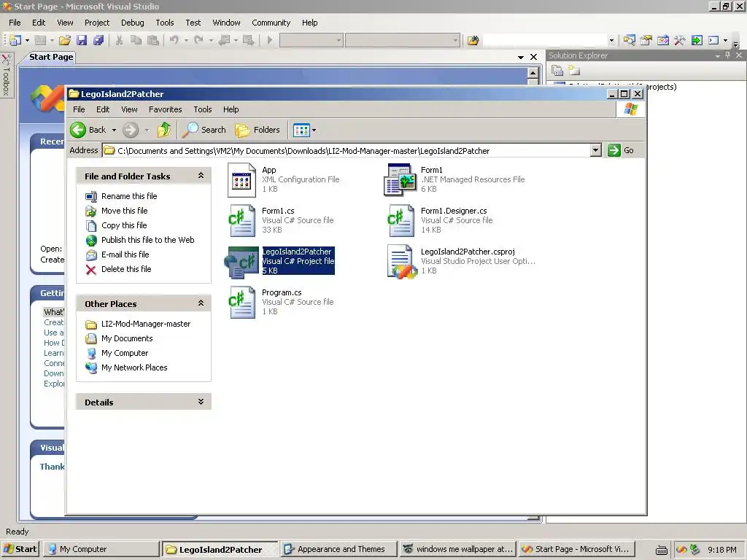Select the App XML Configuration File icon
The image size is (747, 560).
241,180
